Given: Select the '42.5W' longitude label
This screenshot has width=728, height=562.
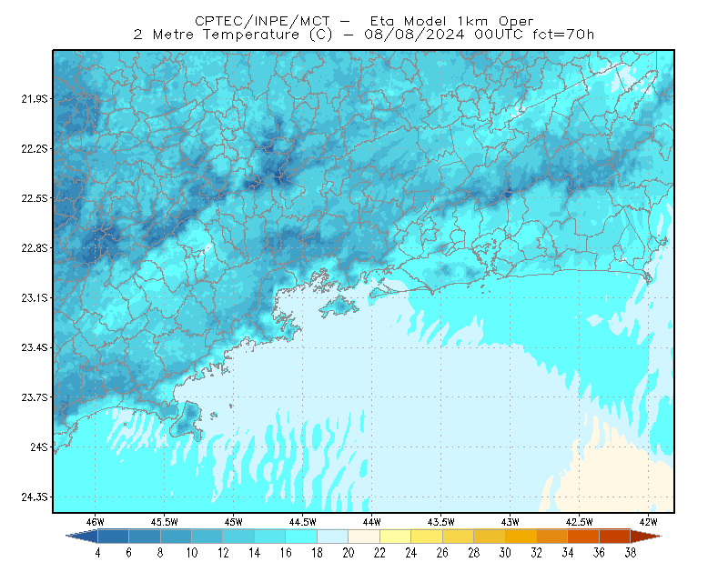Looking at the screenshot, I should 579,522.
